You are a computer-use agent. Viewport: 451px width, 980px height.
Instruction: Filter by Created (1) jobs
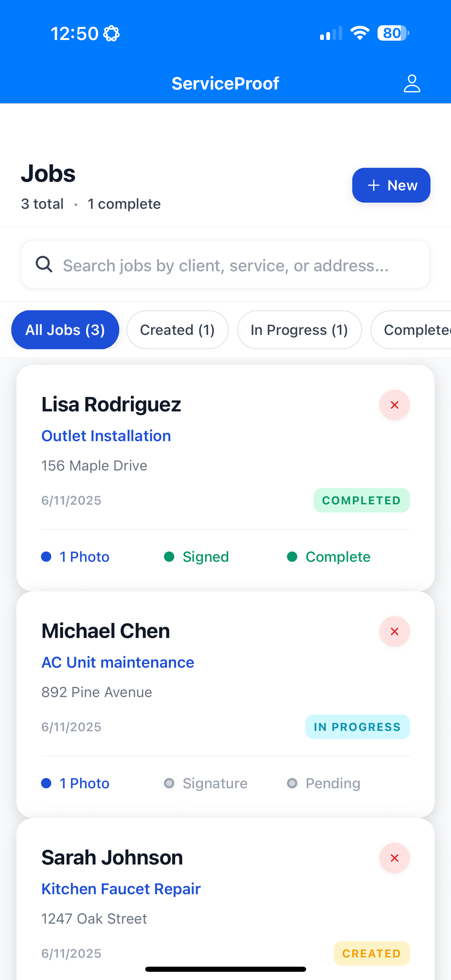coord(178,330)
